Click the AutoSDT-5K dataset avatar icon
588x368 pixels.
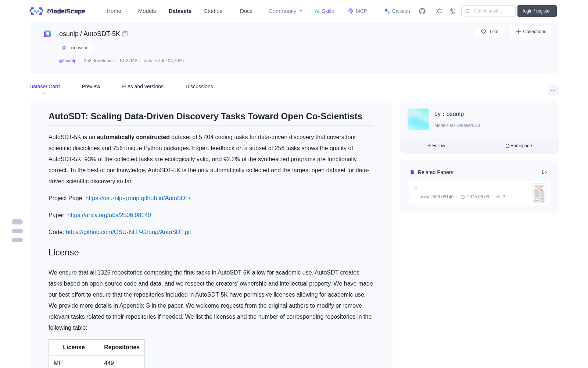pyautogui.click(x=47, y=34)
